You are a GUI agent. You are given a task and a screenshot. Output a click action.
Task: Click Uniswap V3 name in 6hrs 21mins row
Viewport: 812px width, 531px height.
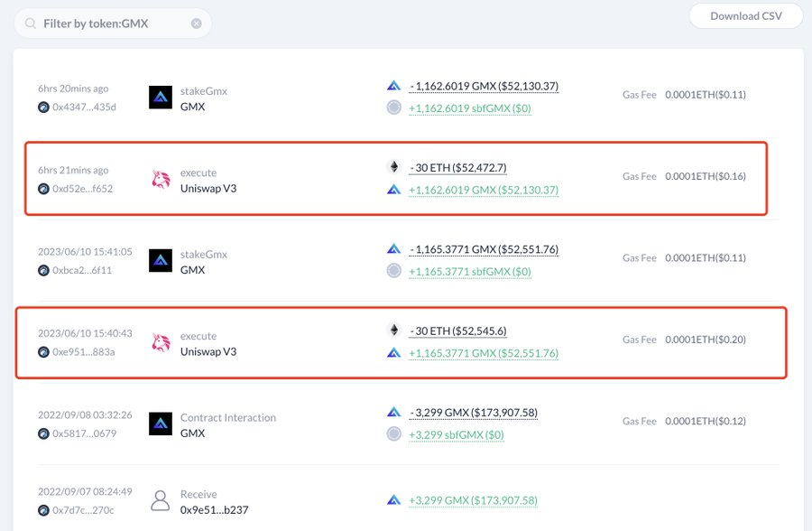[x=208, y=189]
